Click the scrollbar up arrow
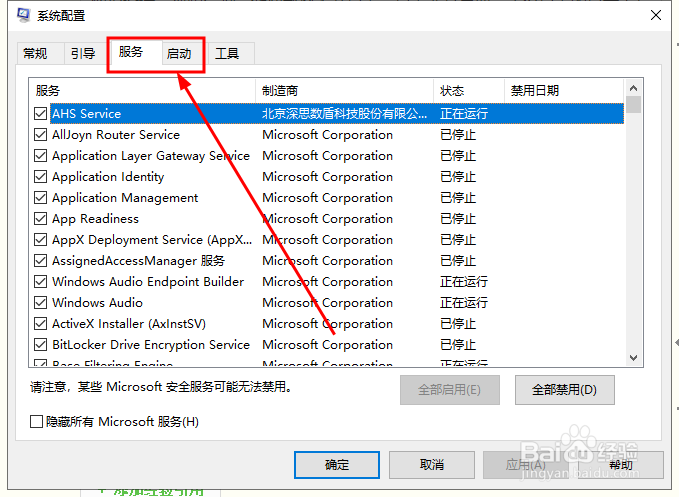 pos(634,88)
